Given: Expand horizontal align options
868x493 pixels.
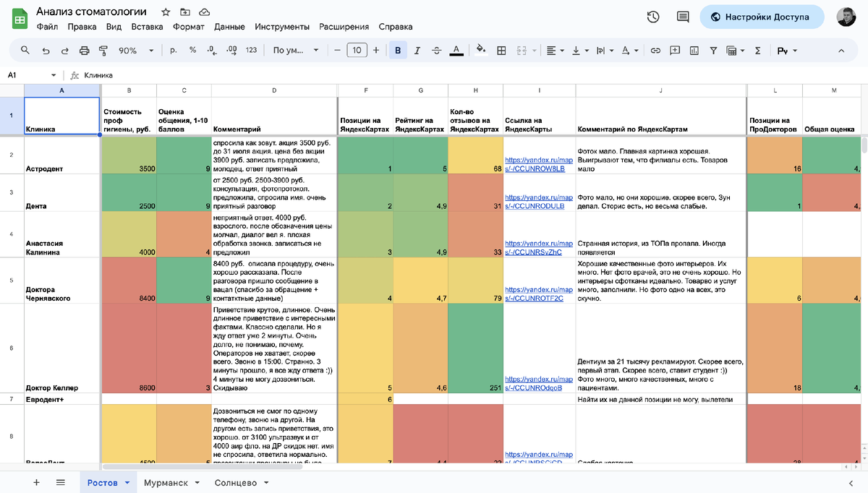Looking at the screenshot, I should (x=556, y=51).
